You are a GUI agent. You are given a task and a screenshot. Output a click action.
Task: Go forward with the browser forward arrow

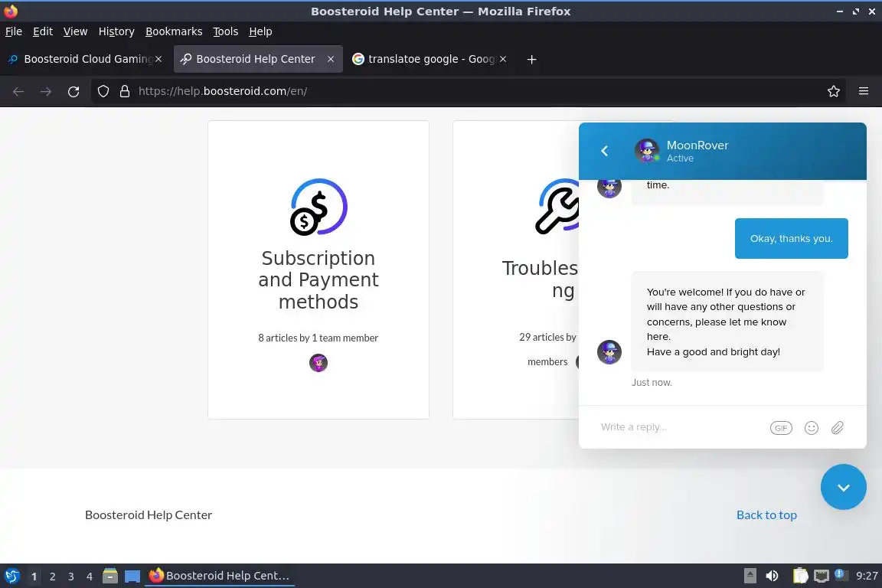[x=46, y=91]
